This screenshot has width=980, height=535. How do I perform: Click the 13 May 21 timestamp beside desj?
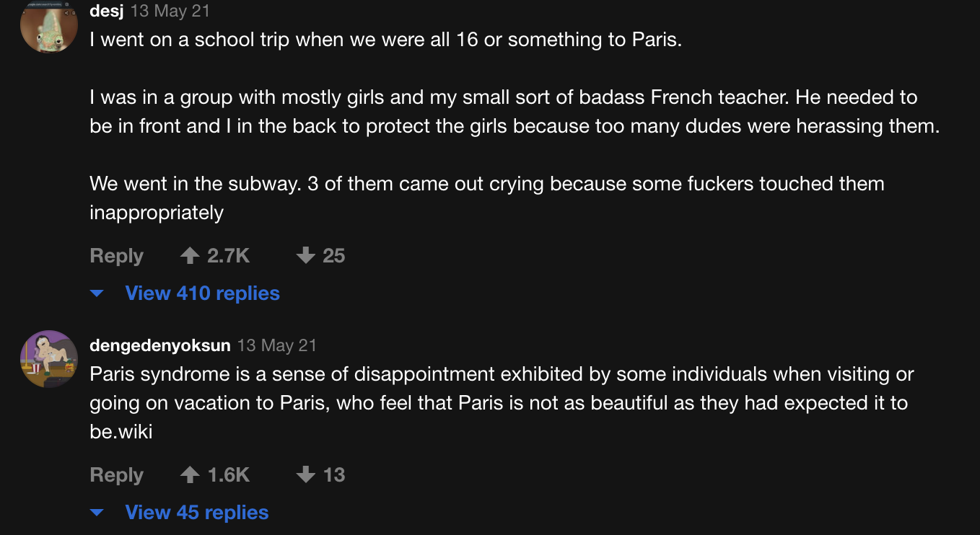click(170, 12)
